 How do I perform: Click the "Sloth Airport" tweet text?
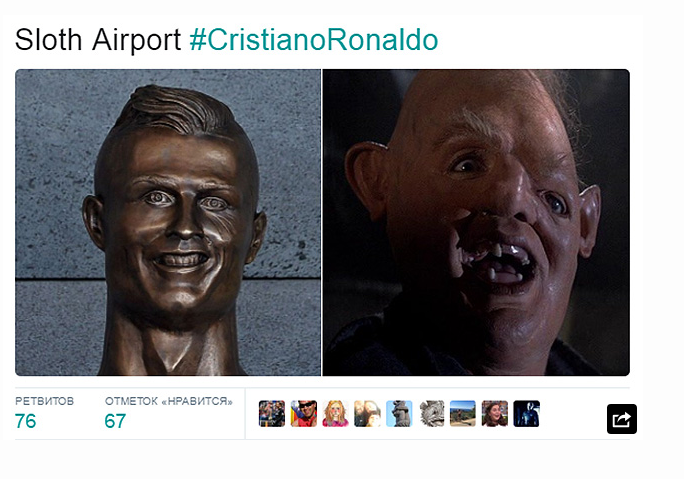98,40
